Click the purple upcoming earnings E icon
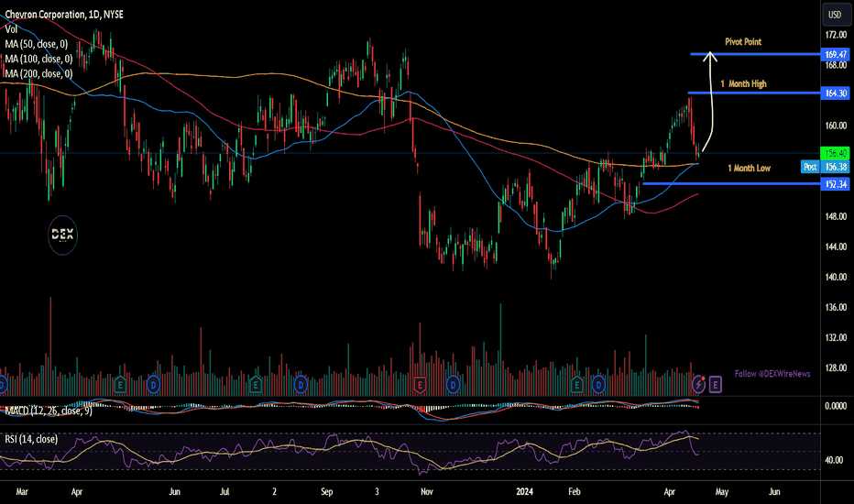Screen dimensions: 854x504 coord(715,385)
